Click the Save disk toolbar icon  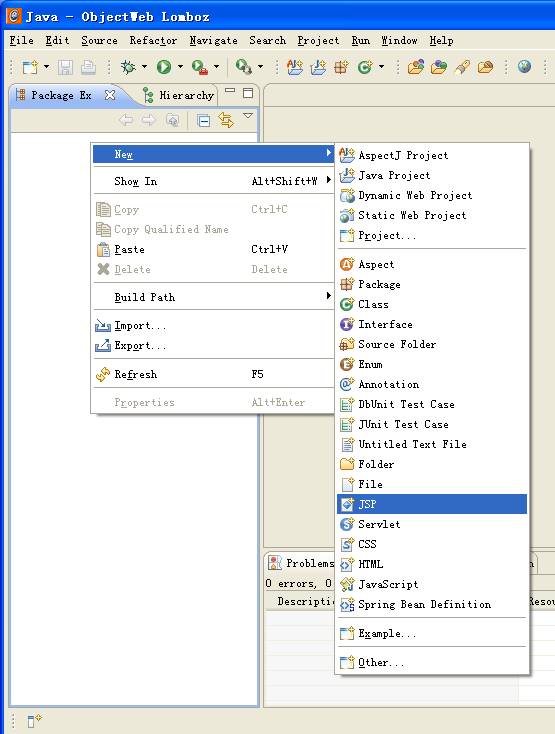coord(66,67)
